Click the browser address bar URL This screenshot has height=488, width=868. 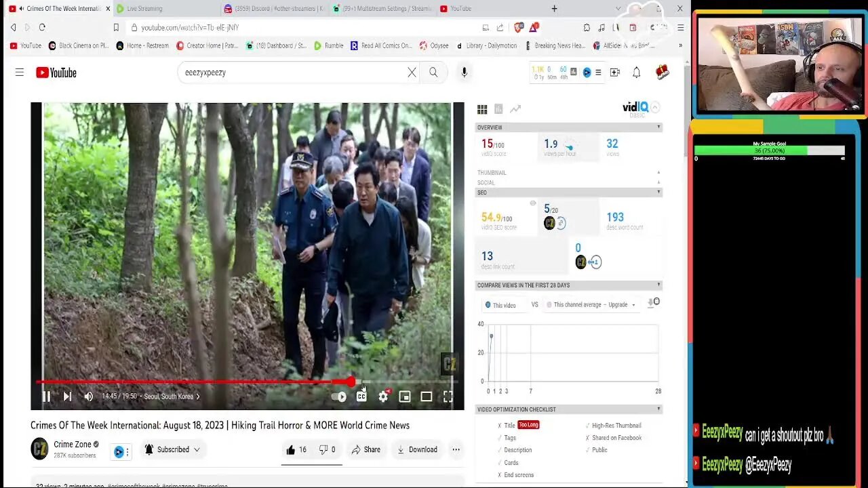point(190,28)
